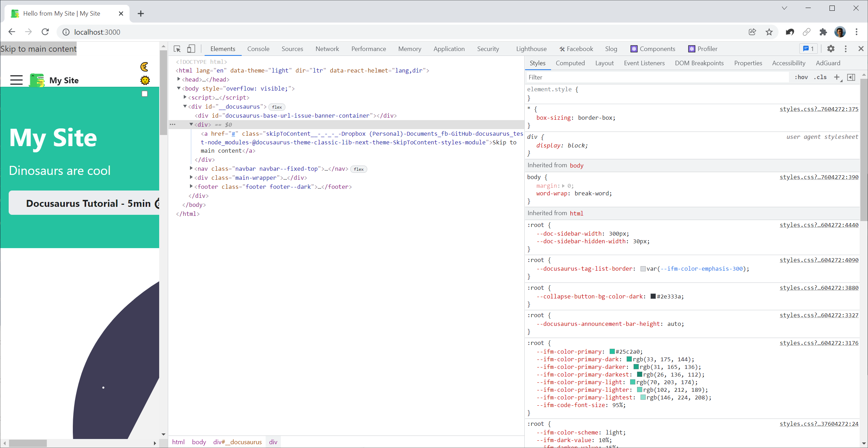The width and height of the screenshot is (868, 448).
Task: Click the site information icon in address bar
Action: click(66, 32)
